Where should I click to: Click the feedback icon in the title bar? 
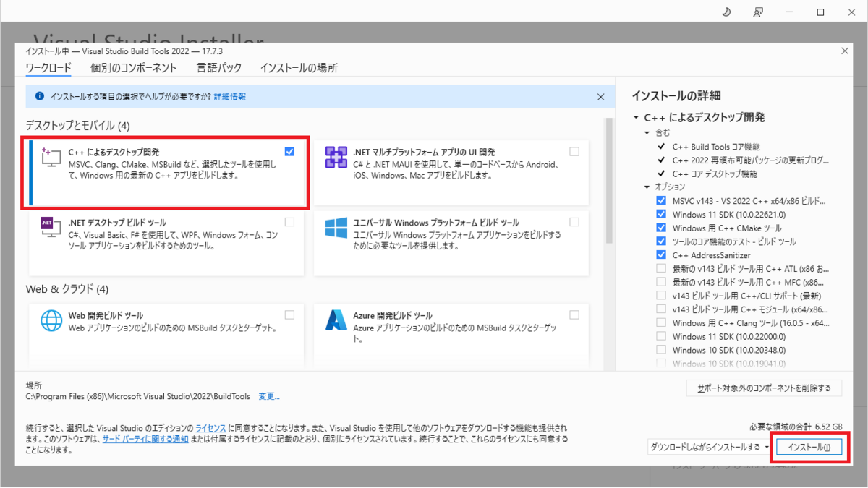click(758, 12)
